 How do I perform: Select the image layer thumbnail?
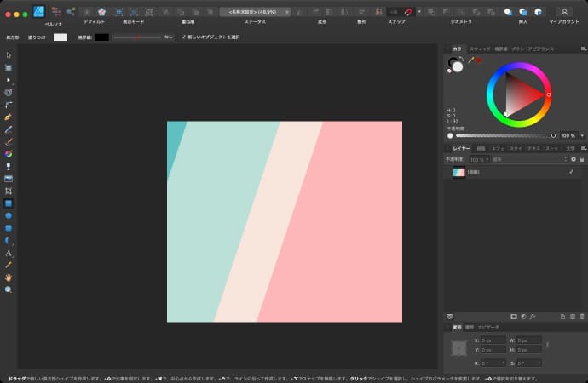tap(458, 172)
